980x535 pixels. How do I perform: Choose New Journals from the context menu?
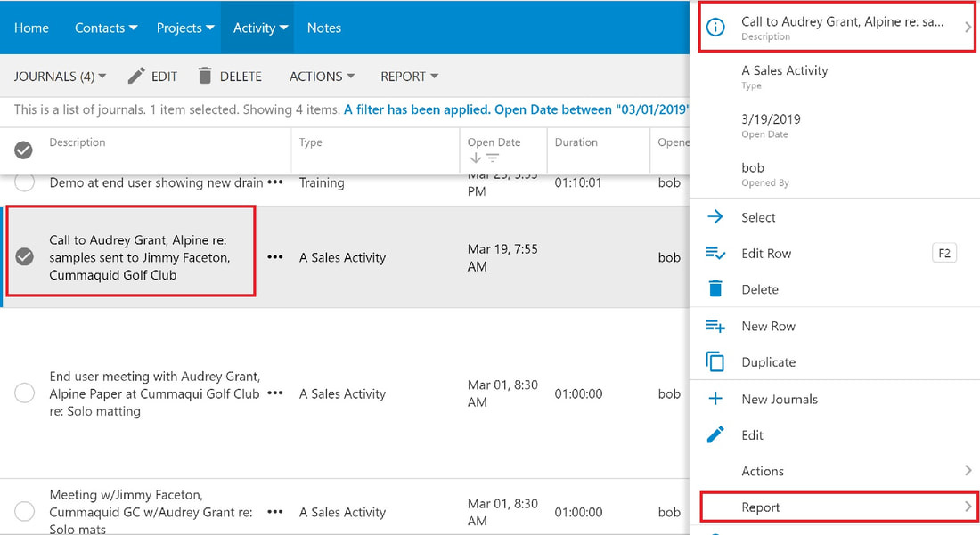[835, 399]
